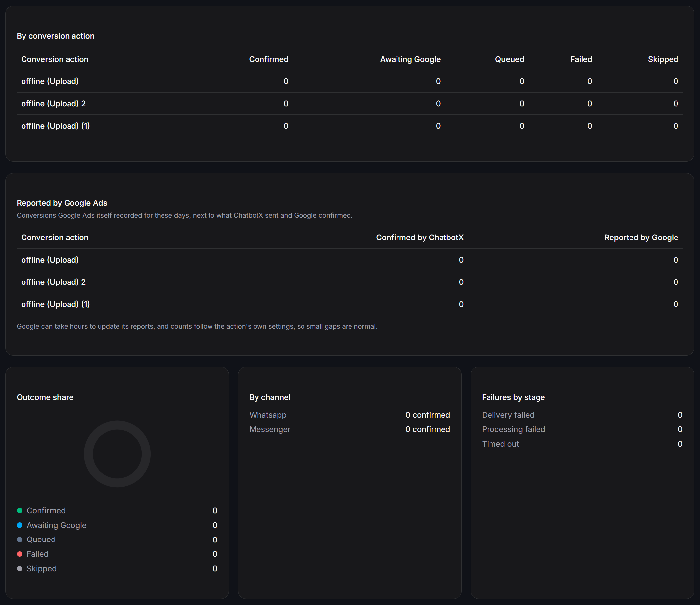Click the 'Processing failed' row
The image size is (700, 605).
point(582,429)
